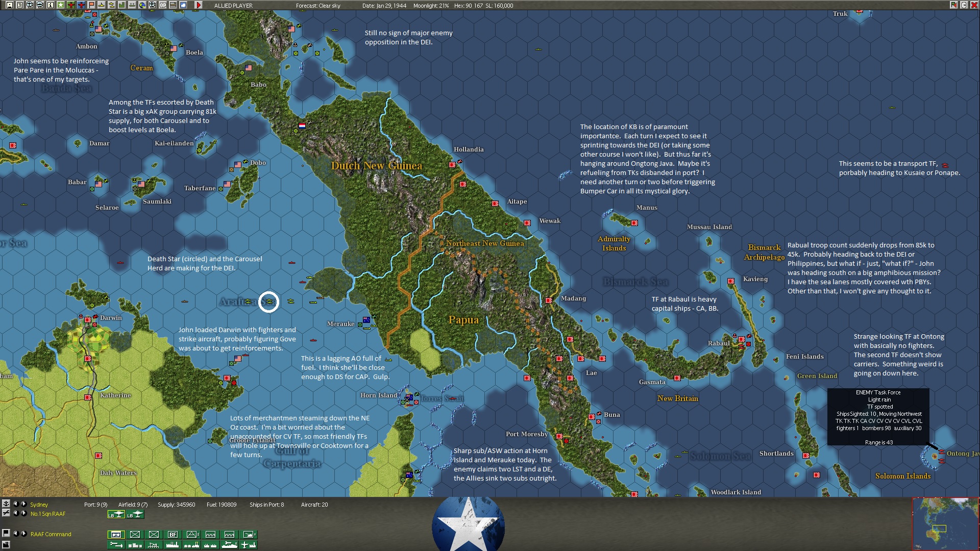Click the save game disk icon

tap(10, 5)
